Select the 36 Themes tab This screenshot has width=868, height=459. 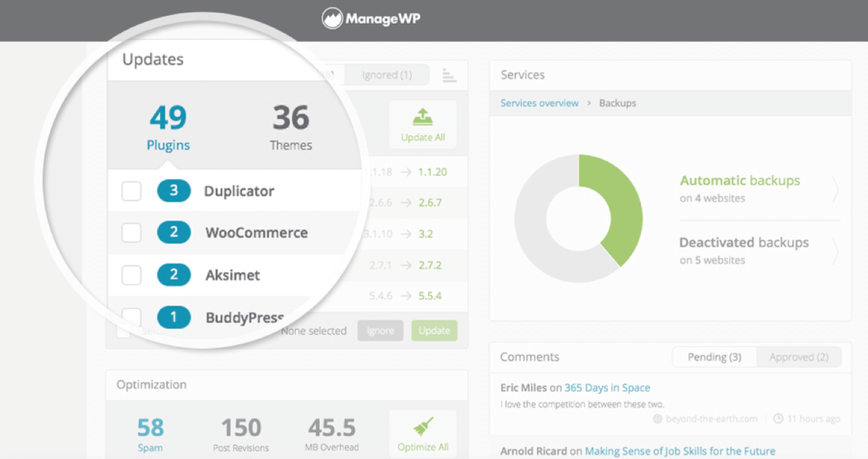291,127
